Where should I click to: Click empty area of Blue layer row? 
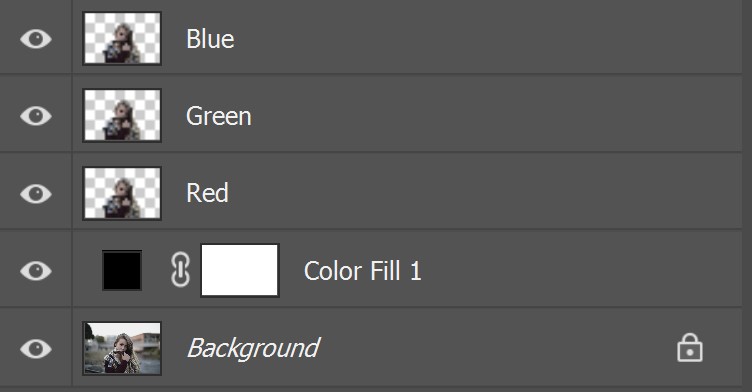(480, 38)
